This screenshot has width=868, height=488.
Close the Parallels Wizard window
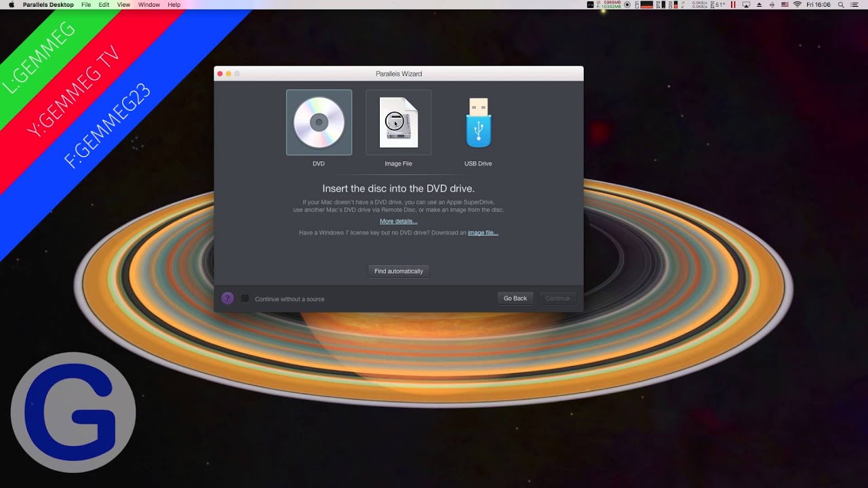click(220, 73)
